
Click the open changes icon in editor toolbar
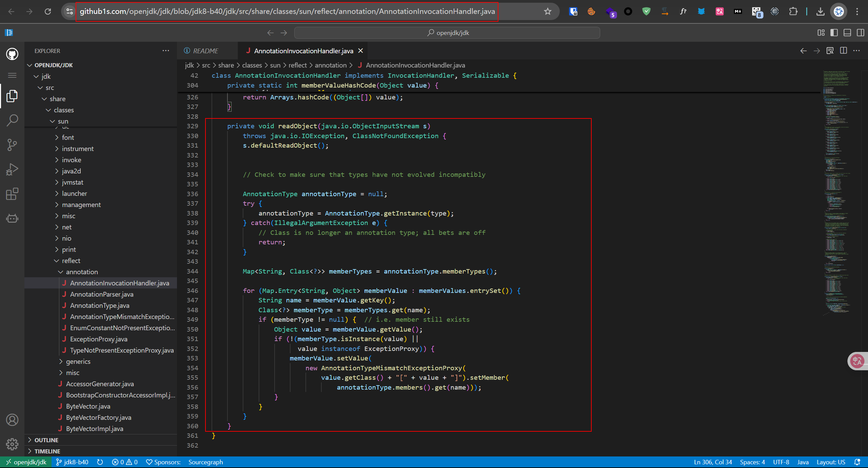830,51
